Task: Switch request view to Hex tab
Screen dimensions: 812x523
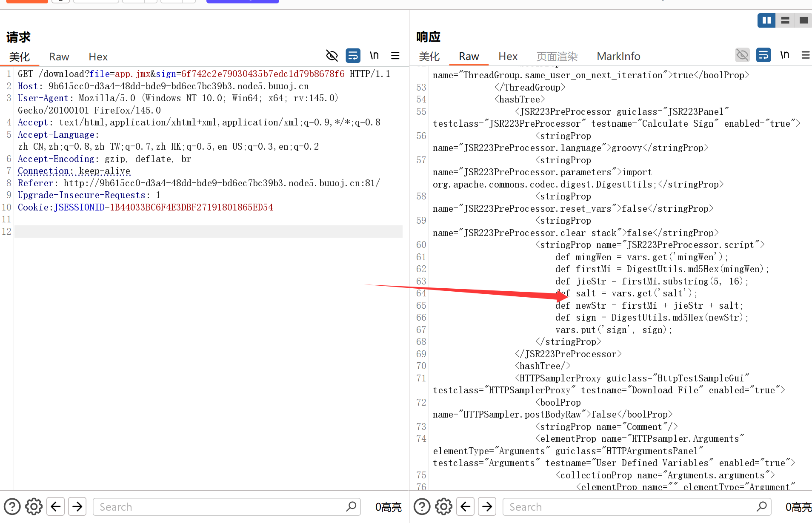Action: tap(98, 57)
